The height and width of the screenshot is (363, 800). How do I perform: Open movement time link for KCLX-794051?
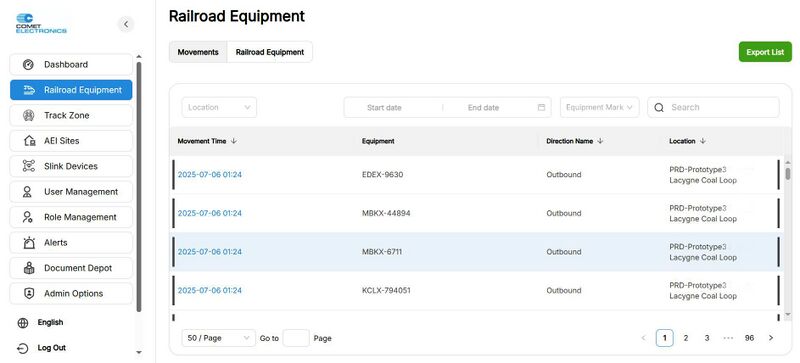click(x=210, y=291)
